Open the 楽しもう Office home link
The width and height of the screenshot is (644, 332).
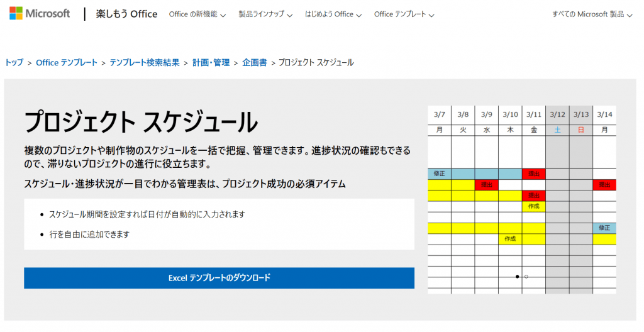click(x=126, y=14)
